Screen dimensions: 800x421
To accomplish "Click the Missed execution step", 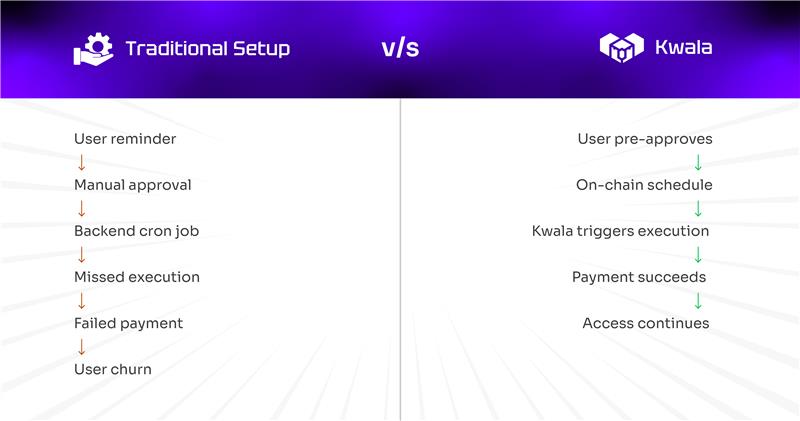I will [x=137, y=277].
